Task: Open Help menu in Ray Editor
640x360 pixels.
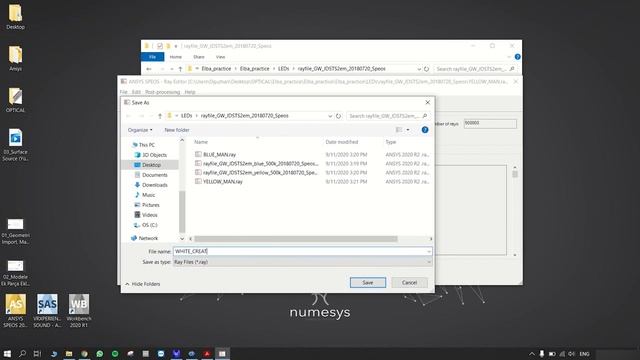Action: [190, 92]
